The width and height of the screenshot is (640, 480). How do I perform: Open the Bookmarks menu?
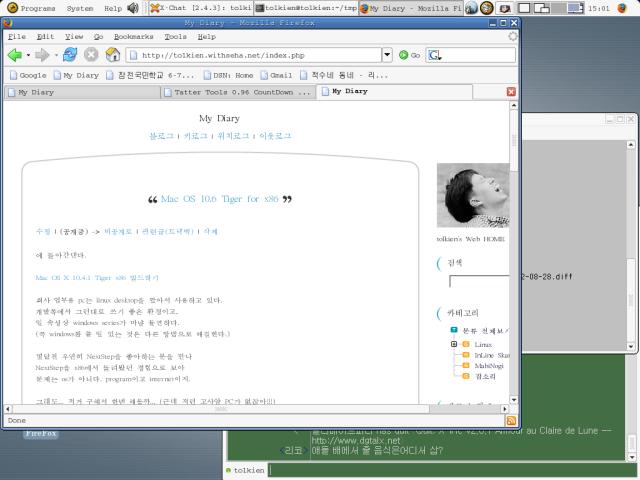point(133,37)
